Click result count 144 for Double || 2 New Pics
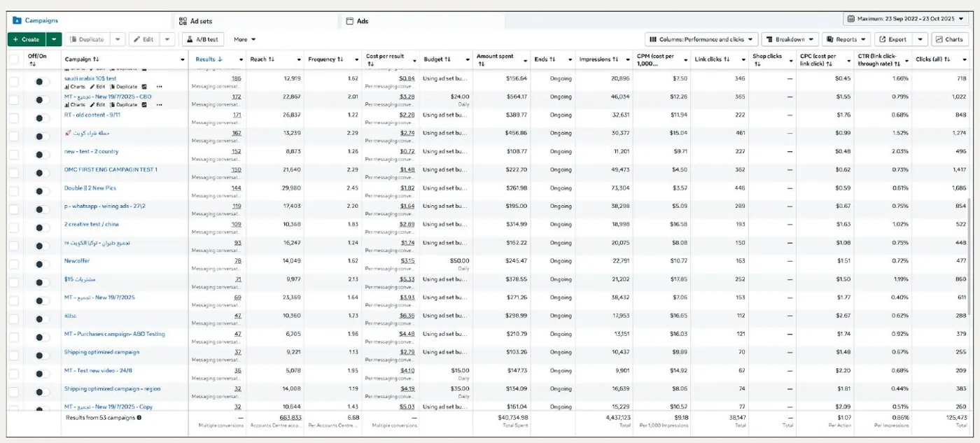Screen dimensions: 980x443 tap(237, 188)
